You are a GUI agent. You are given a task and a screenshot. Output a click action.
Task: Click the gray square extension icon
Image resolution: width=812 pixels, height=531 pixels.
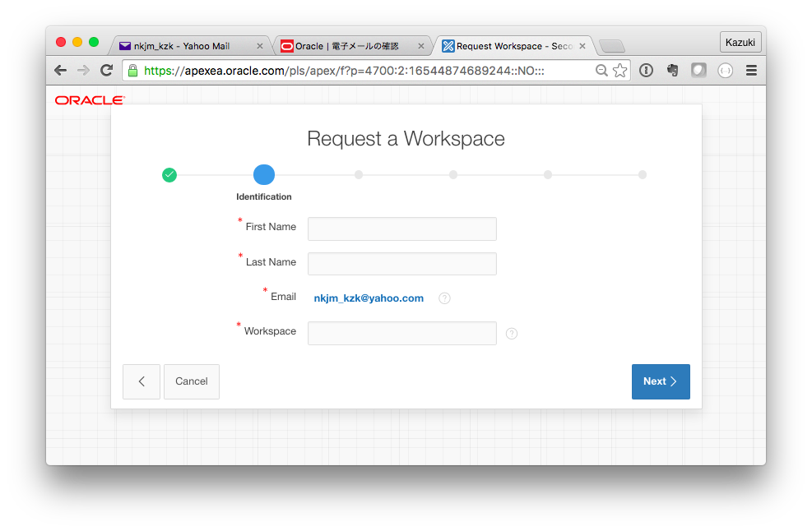pos(698,71)
